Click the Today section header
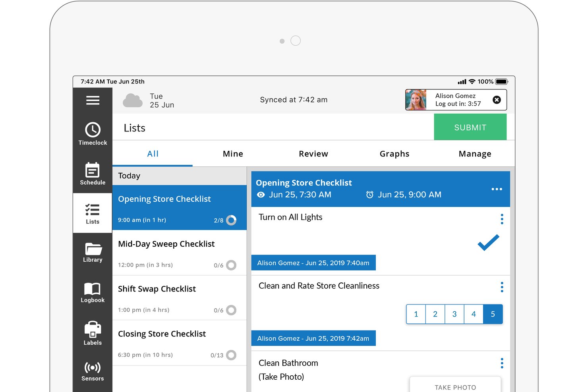 click(180, 176)
